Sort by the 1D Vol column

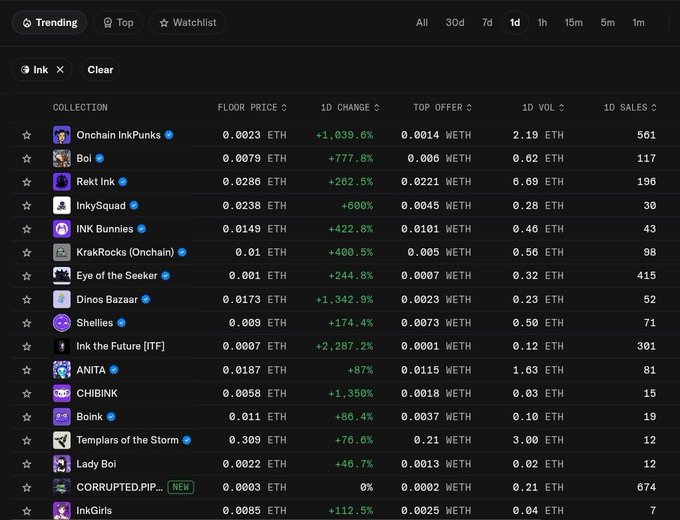click(543, 108)
